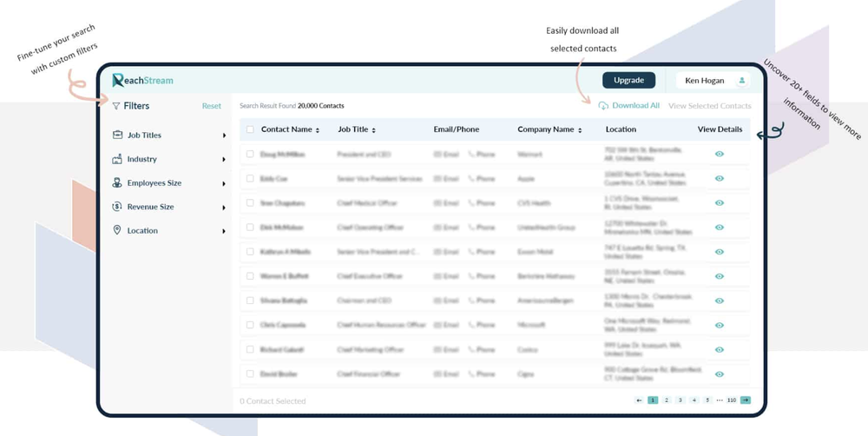Reveal the Email for the Berkshire Hathaway row
Screen dimensions: 868x436
(446, 276)
